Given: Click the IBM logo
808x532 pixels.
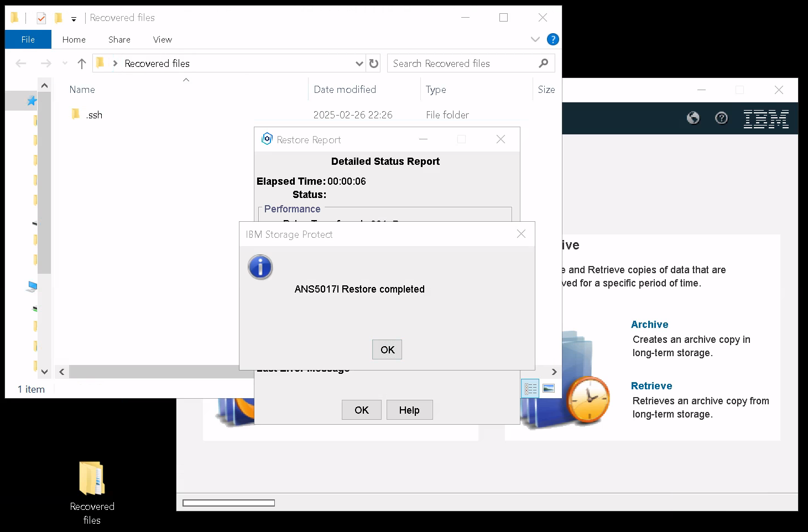Looking at the screenshot, I should 766,119.
